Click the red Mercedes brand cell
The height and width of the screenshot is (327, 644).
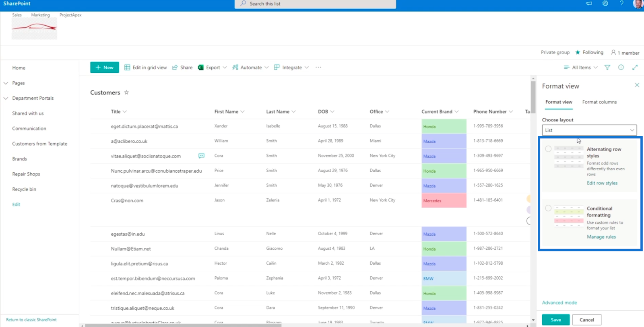coord(444,200)
